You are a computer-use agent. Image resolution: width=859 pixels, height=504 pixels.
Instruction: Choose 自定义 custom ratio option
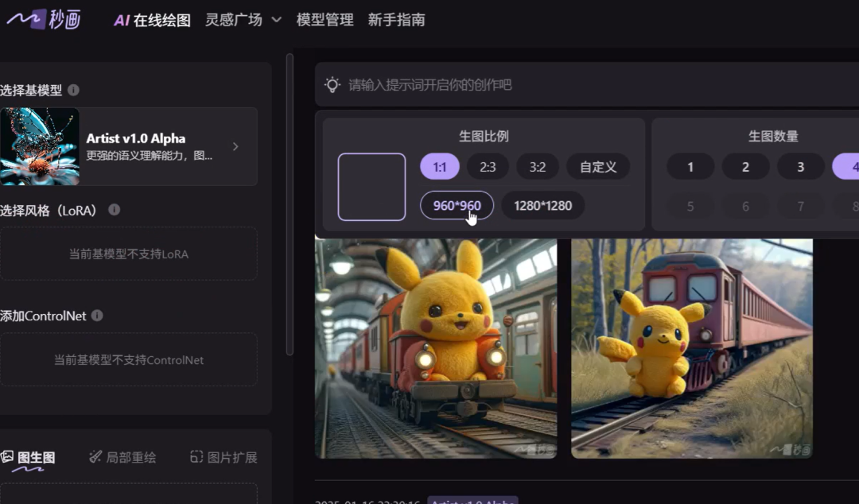pos(597,166)
